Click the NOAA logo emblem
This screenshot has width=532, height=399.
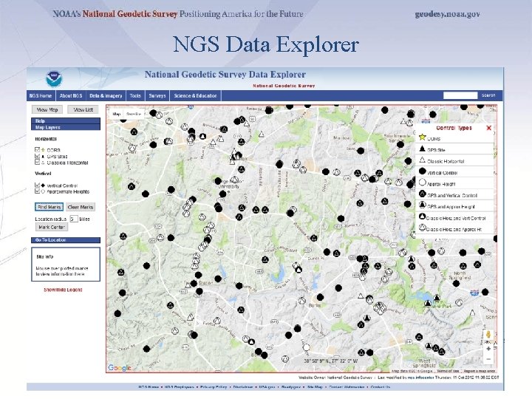pos(54,79)
